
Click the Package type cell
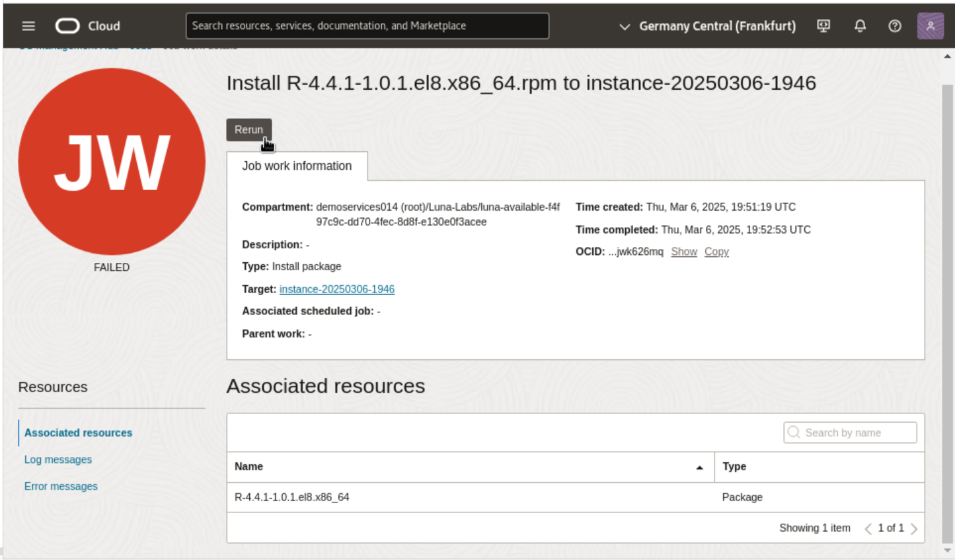[x=742, y=497]
